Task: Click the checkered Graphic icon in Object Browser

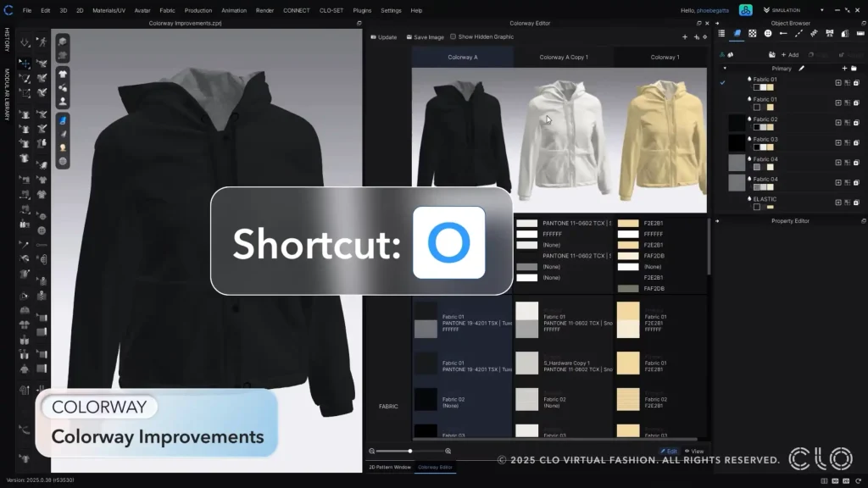Action: click(x=753, y=33)
